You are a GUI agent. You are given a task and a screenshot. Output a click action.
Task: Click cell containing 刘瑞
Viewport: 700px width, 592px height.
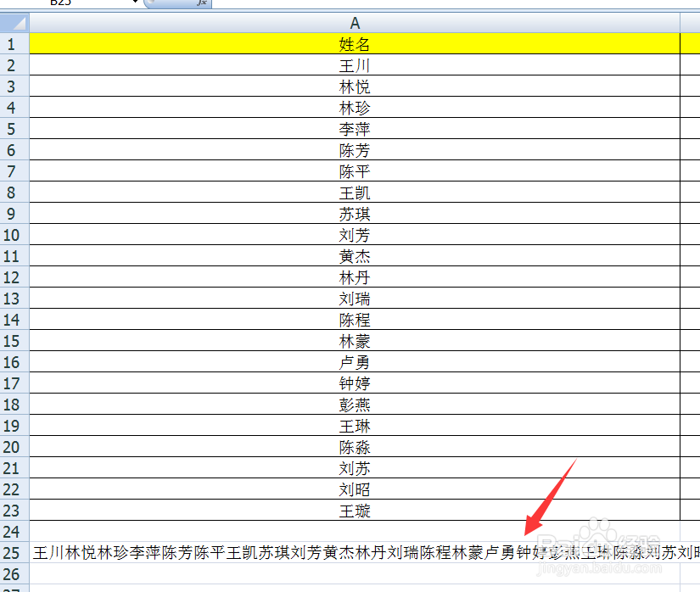click(x=355, y=298)
